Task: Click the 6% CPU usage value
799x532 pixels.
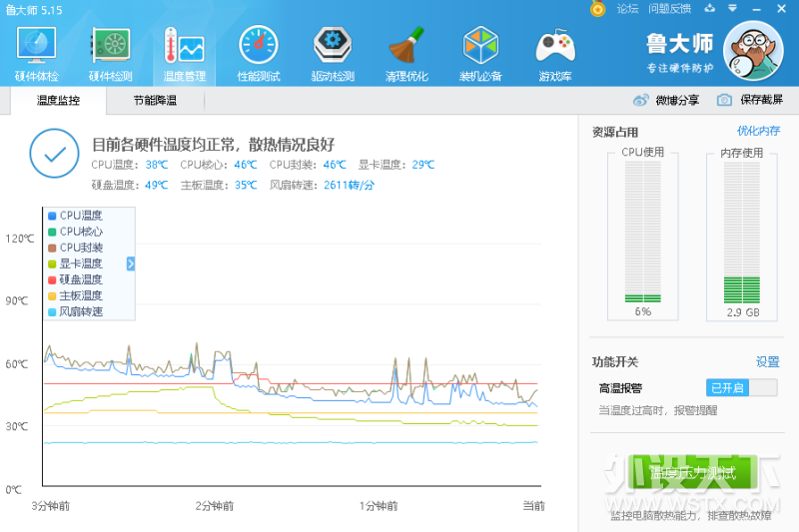Action: point(642,311)
